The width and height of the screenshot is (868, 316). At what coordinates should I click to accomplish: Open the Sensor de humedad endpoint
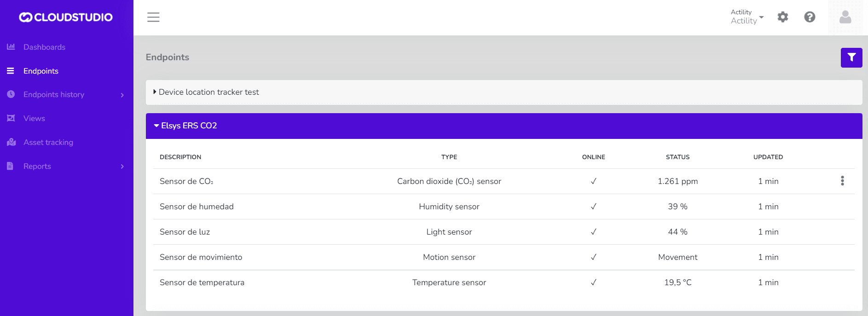pos(197,207)
